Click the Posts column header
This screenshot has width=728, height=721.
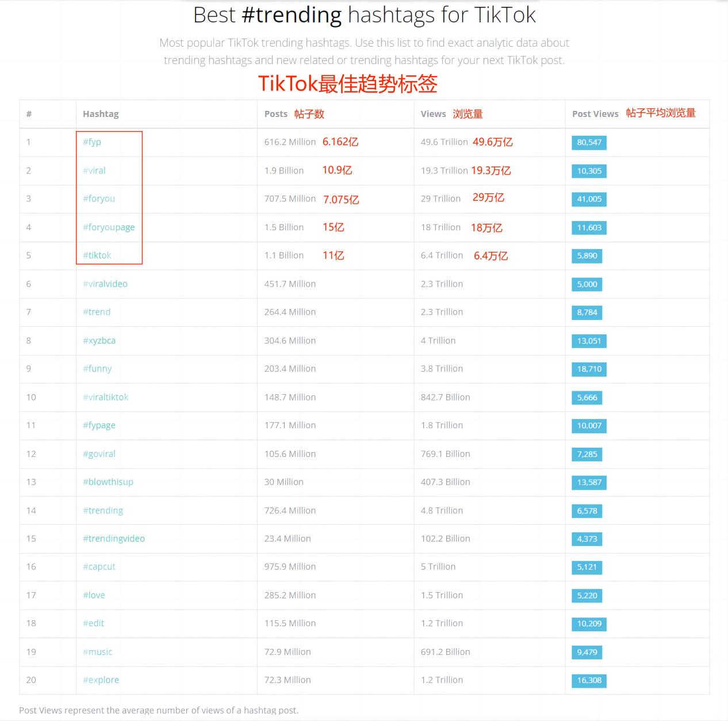pyautogui.click(x=276, y=114)
